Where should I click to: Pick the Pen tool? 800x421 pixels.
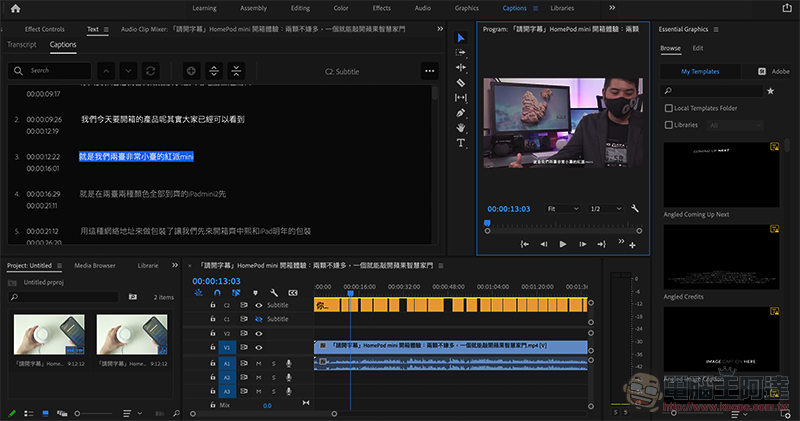[461, 113]
